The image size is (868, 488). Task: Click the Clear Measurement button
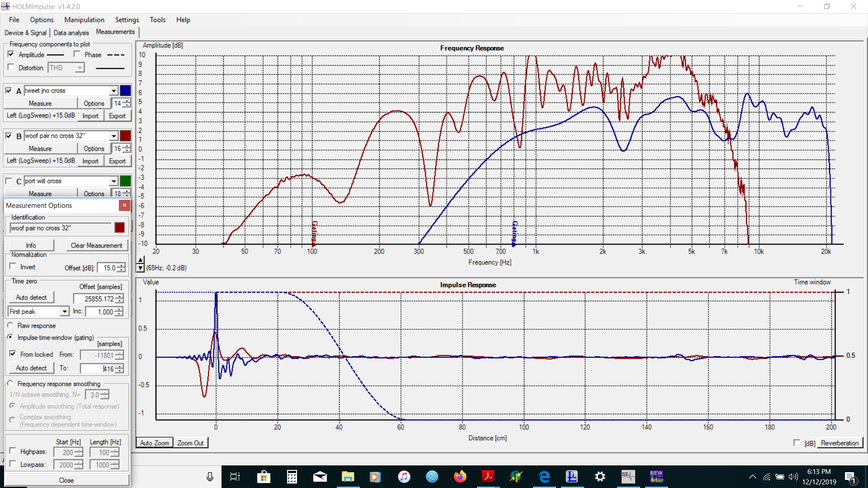click(x=96, y=245)
